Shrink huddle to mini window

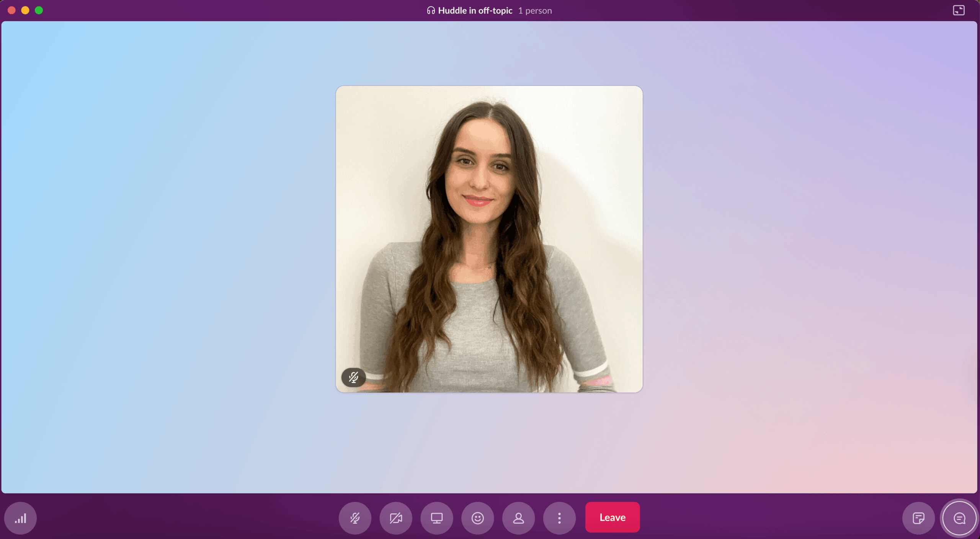[959, 10]
